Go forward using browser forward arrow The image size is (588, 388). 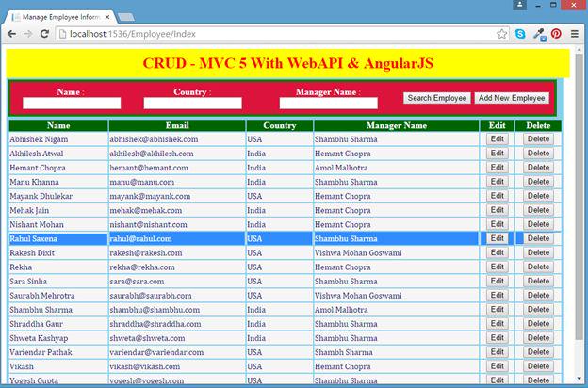point(28,34)
